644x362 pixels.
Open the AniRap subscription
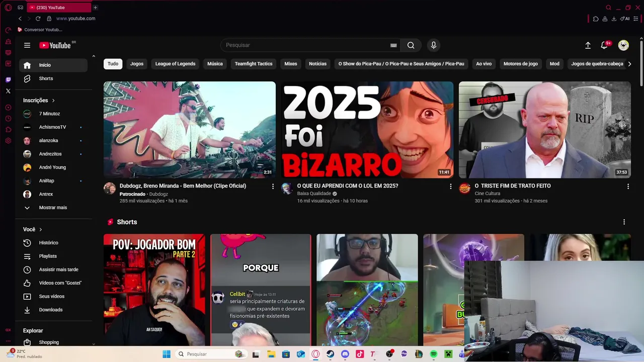(x=53, y=180)
